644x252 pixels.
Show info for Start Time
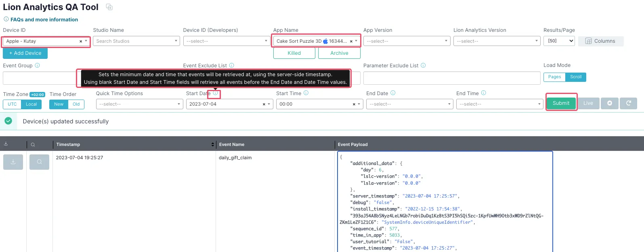[x=306, y=93]
